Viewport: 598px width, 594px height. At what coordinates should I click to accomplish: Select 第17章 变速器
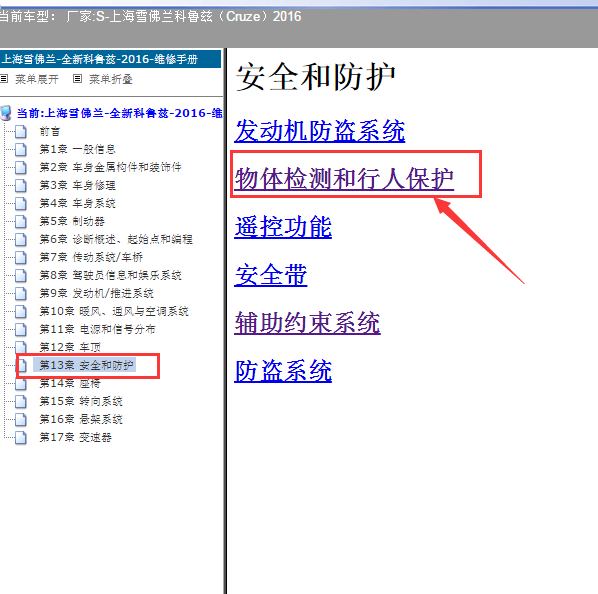[75, 437]
